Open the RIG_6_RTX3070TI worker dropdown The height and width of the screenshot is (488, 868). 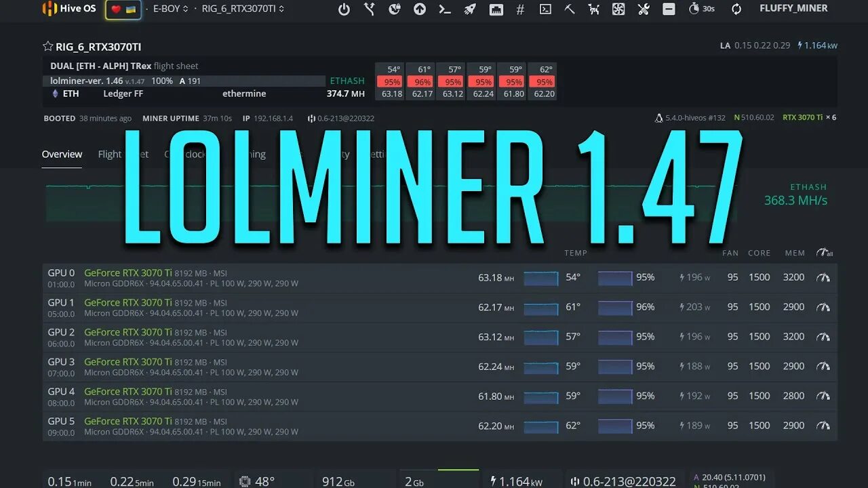243,9
